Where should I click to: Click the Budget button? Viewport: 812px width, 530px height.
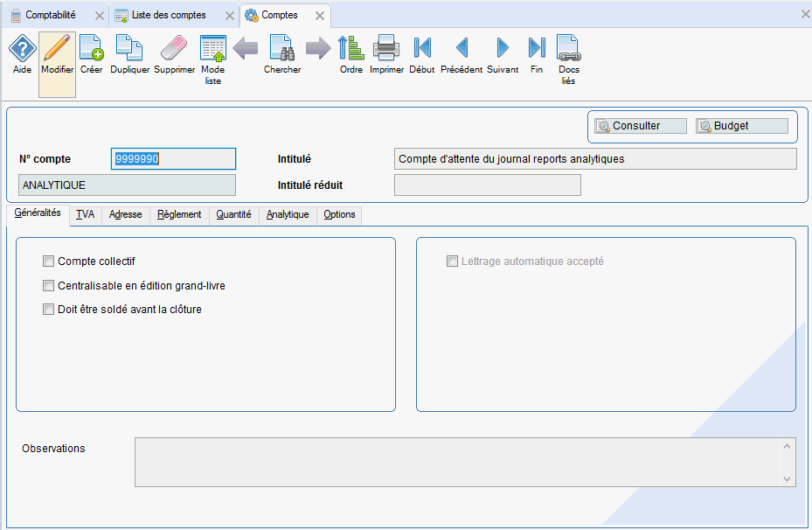741,126
